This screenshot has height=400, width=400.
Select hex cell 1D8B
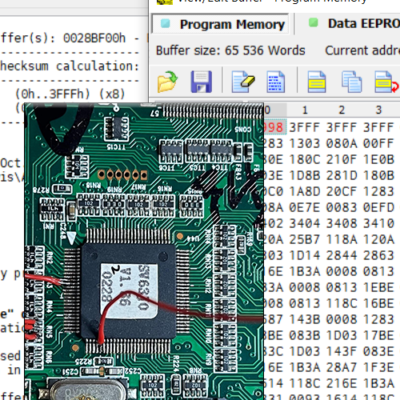[x=305, y=175]
